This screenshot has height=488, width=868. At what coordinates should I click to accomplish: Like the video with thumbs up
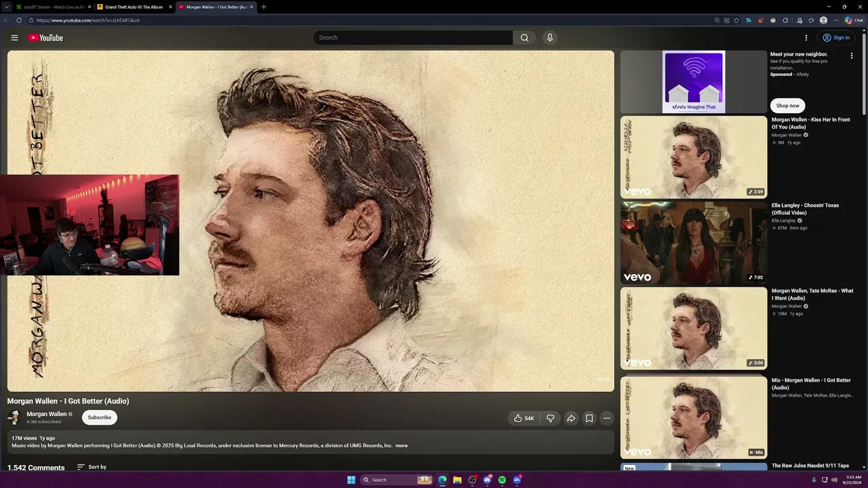coord(524,418)
